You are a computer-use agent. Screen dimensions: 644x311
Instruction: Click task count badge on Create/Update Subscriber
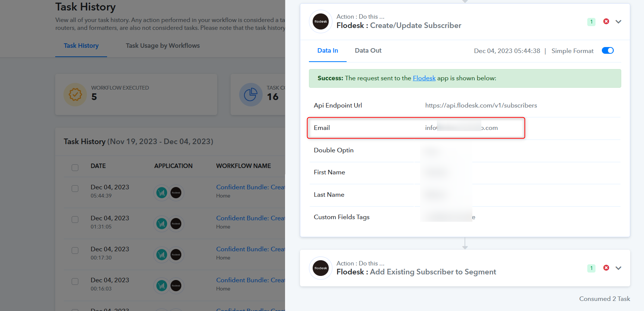pyautogui.click(x=591, y=22)
